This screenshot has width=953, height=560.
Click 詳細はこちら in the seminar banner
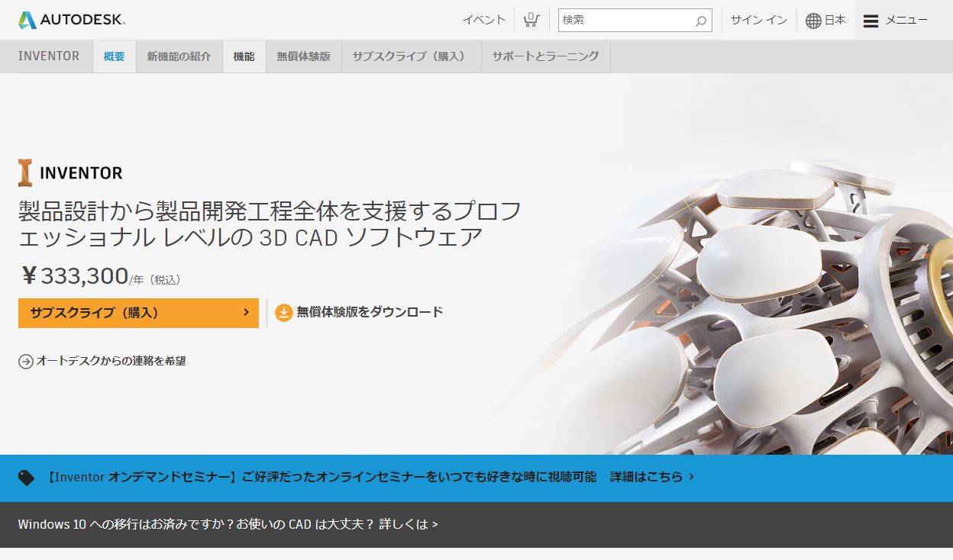click(x=651, y=477)
